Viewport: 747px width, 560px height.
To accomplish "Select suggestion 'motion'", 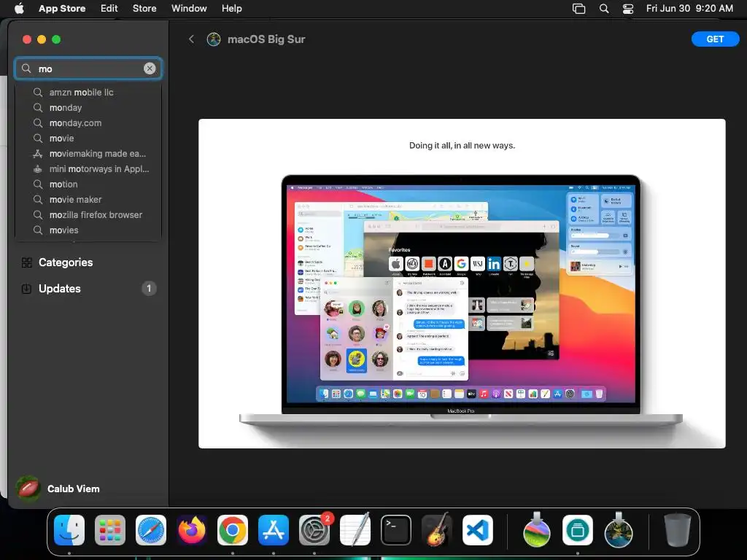I will [88, 184].
